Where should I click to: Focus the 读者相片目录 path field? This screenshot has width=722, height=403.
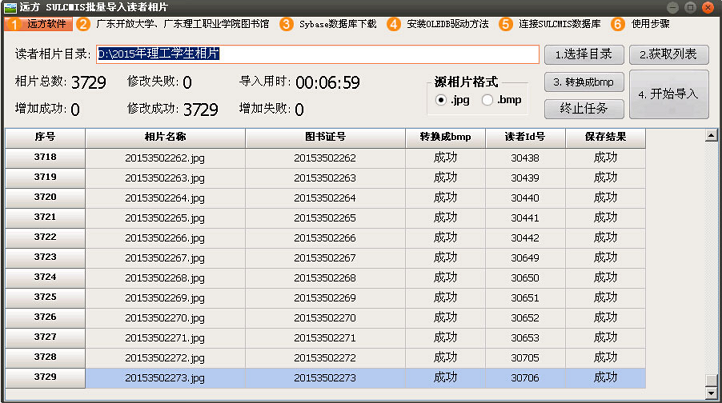click(x=318, y=54)
